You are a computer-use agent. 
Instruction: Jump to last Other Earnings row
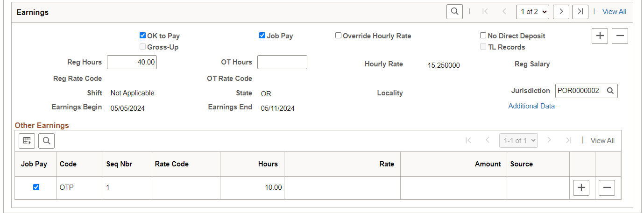[x=568, y=140]
